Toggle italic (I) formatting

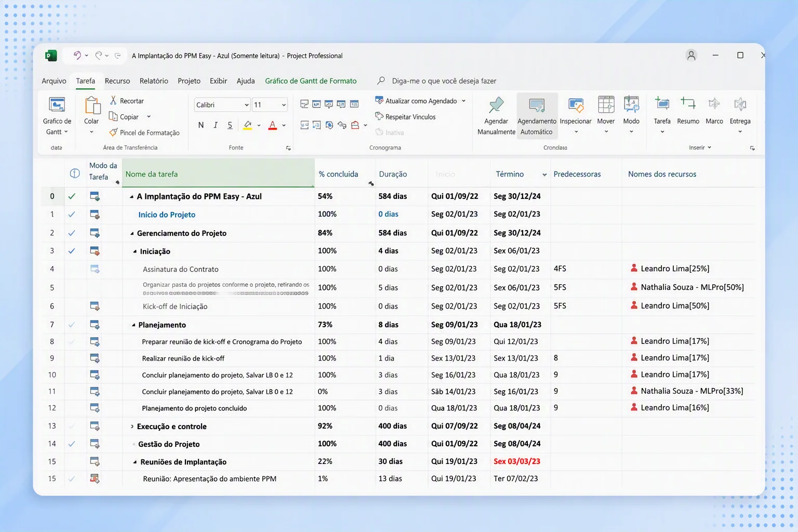[x=216, y=125]
